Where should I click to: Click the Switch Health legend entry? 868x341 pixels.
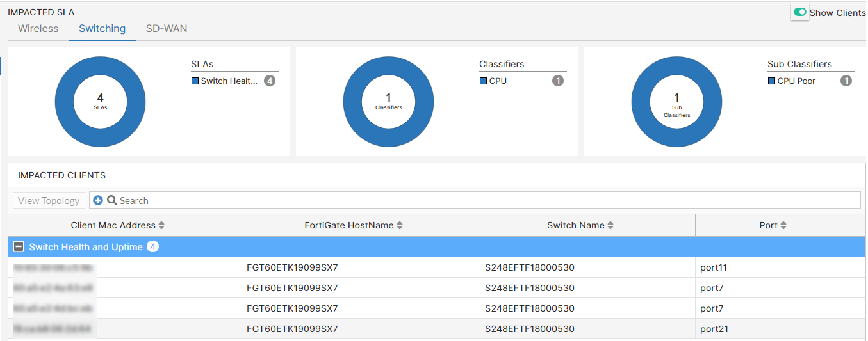tap(229, 81)
